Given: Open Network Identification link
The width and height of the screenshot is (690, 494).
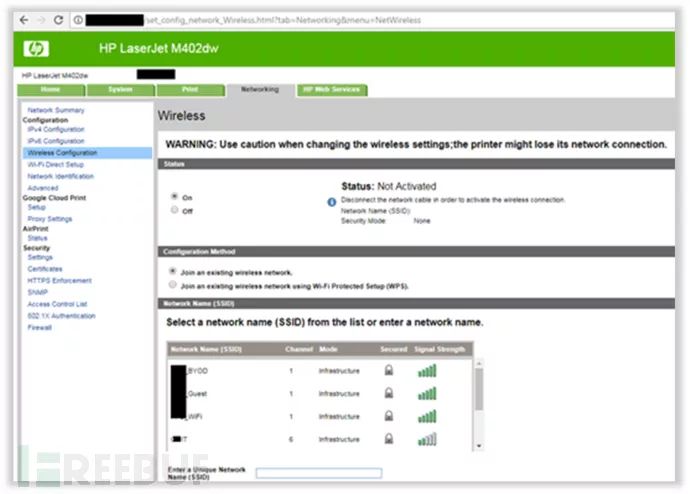Looking at the screenshot, I should point(61,176).
